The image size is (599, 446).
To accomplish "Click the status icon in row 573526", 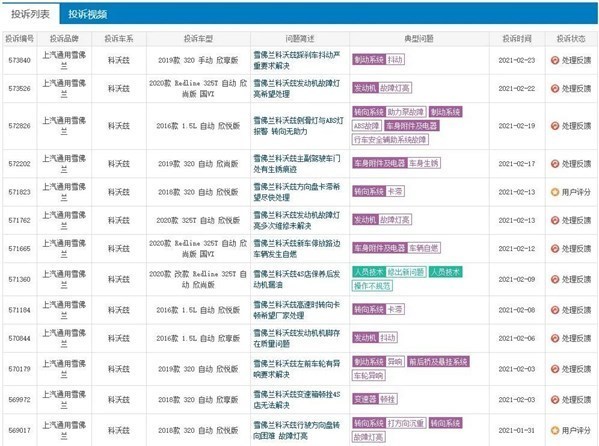I will 555,88.
